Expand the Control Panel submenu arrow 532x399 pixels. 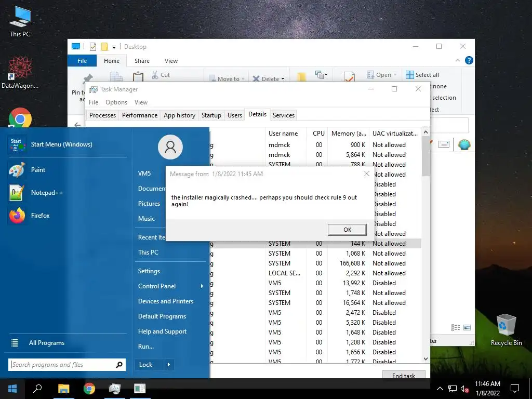click(x=202, y=286)
